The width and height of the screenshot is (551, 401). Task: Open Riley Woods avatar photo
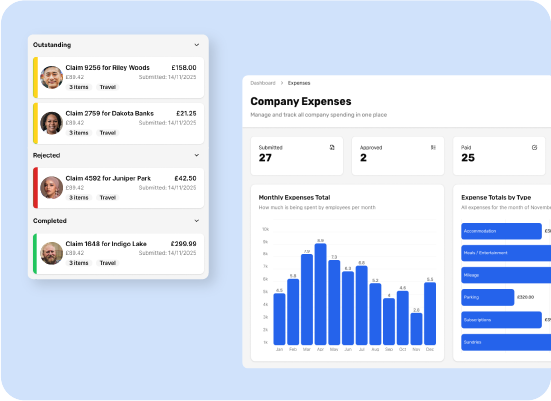click(52, 77)
